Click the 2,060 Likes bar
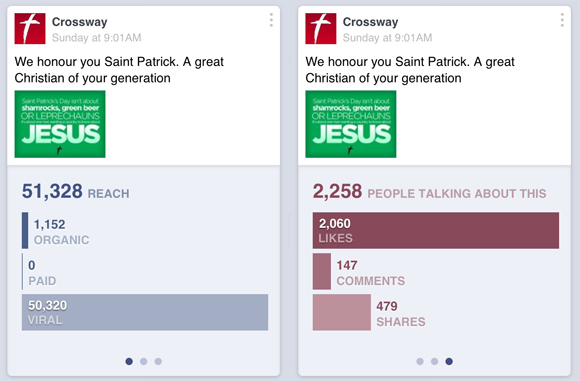The width and height of the screenshot is (580, 381). [x=436, y=230]
